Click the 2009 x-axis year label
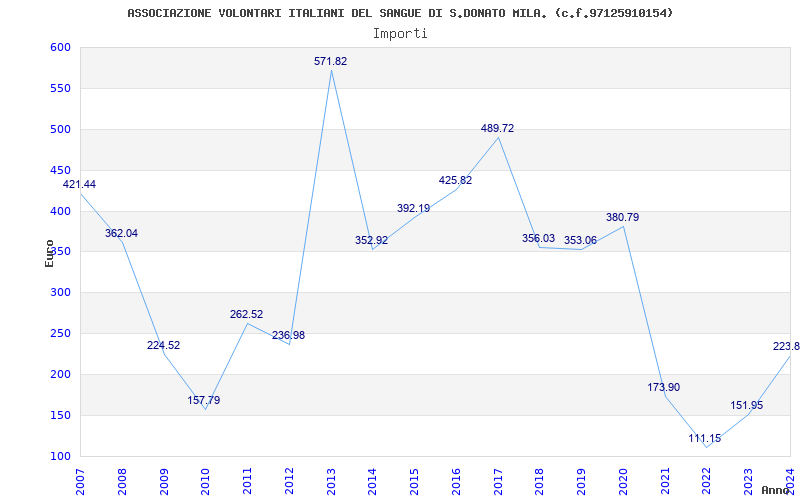This screenshot has width=800, height=500. 164,482
